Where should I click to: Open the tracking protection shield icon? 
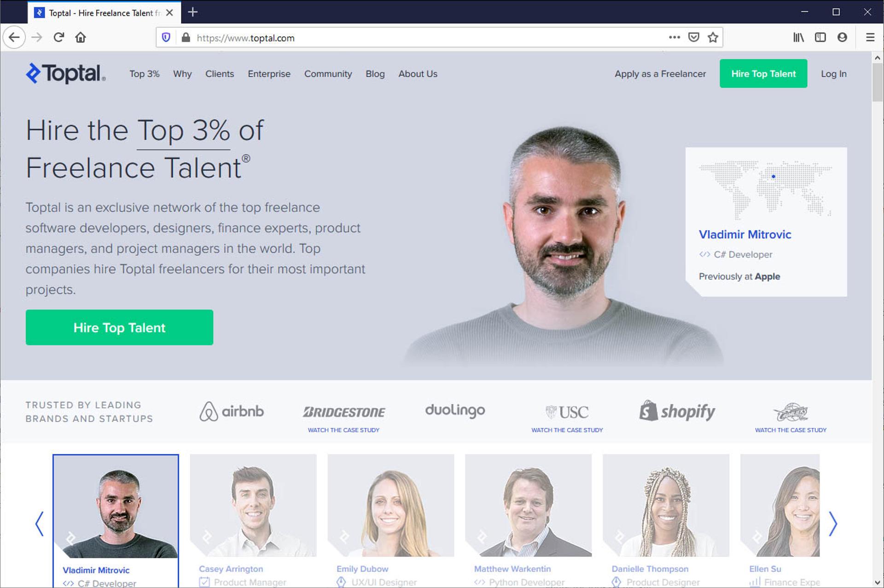click(x=166, y=37)
